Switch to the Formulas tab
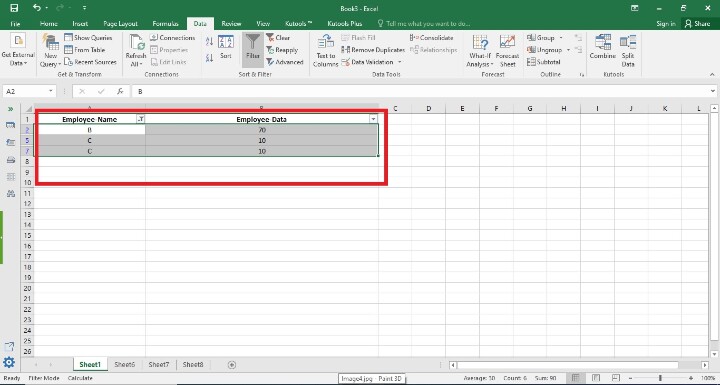 (x=165, y=23)
